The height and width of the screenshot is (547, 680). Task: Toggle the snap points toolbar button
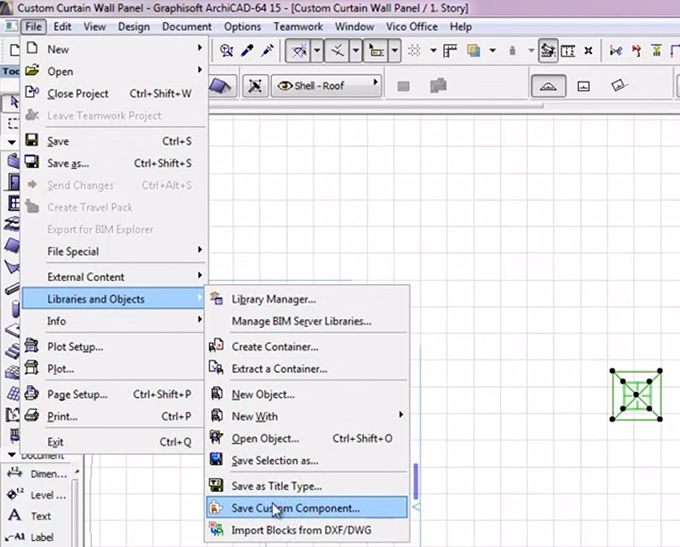point(337,51)
